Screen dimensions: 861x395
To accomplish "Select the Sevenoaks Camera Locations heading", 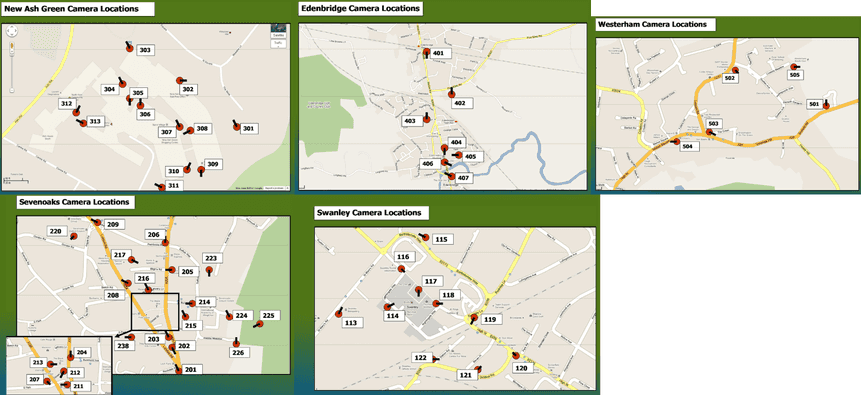I will pyautogui.click(x=74, y=202).
